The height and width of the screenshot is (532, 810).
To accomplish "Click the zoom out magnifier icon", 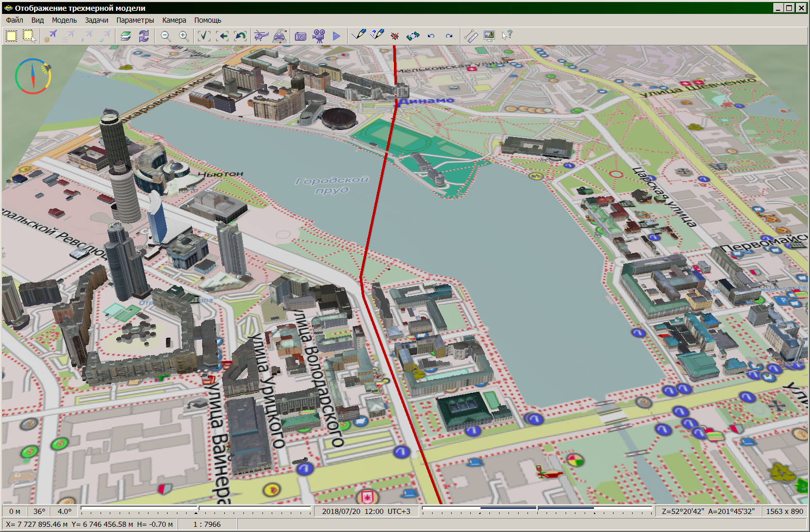I will pyautogui.click(x=166, y=36).
